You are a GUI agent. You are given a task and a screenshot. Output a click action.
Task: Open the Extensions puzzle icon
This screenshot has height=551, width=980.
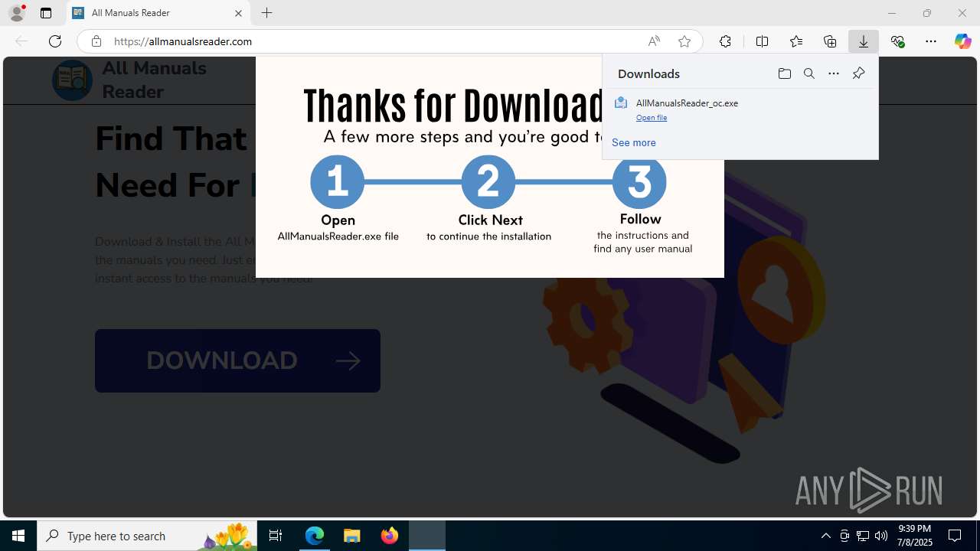point(725,41)
